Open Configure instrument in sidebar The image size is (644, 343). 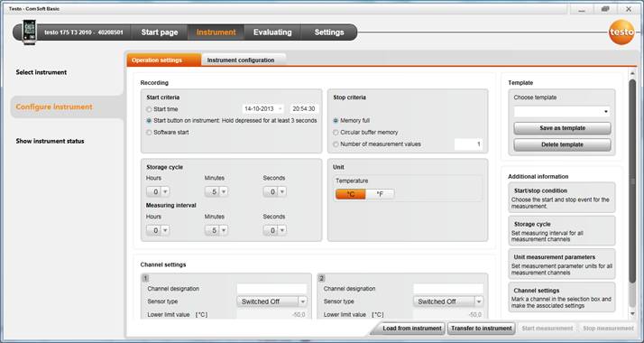pyautogui.click(x=54, y=107)
